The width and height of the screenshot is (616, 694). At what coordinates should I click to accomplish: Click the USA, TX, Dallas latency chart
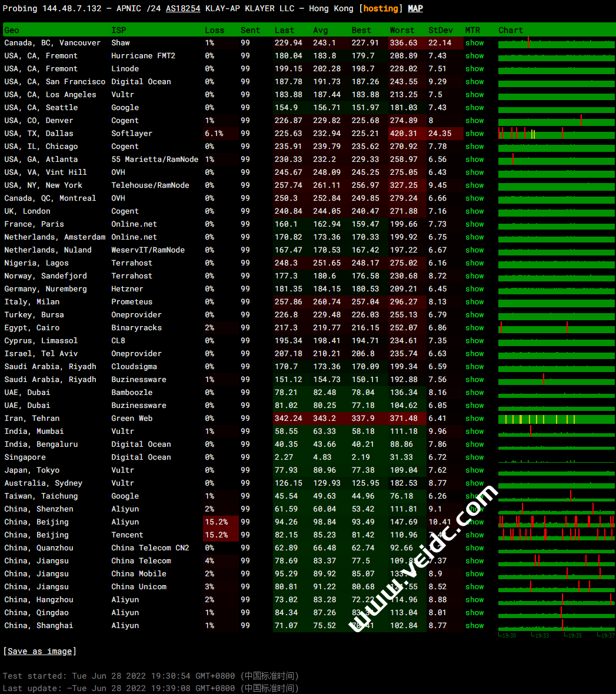tap(556, 134)
